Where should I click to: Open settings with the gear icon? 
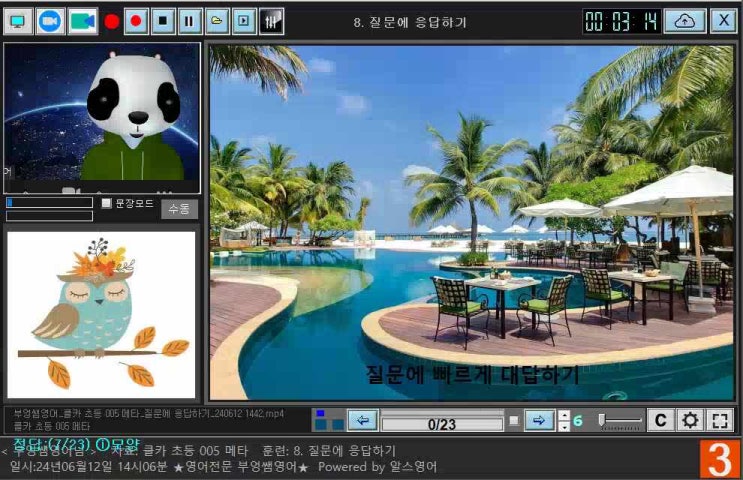(690, 421)
